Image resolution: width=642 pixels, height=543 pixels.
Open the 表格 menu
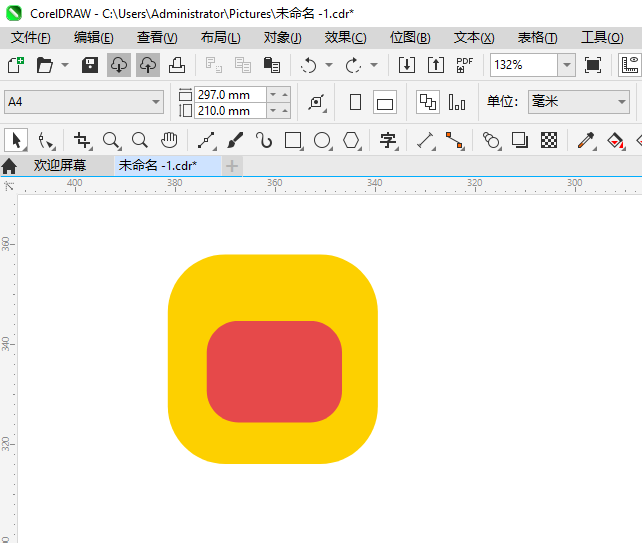(537, 38)
